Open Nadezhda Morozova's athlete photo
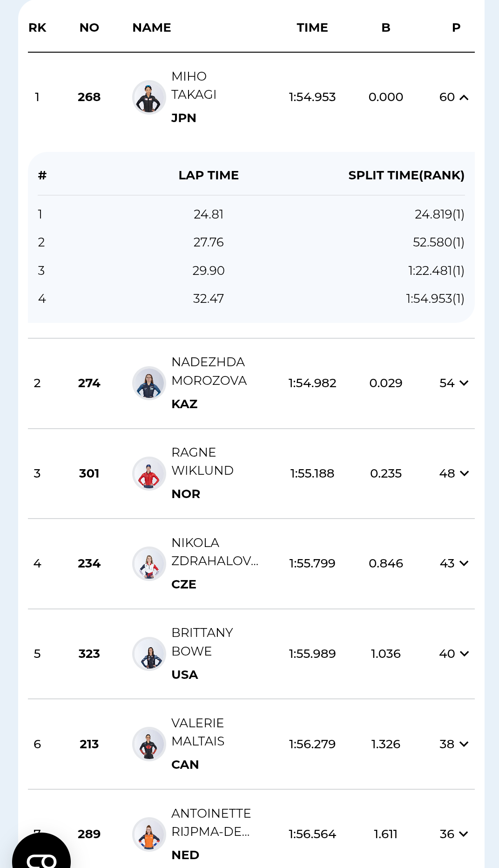 [x=149, y=383]
